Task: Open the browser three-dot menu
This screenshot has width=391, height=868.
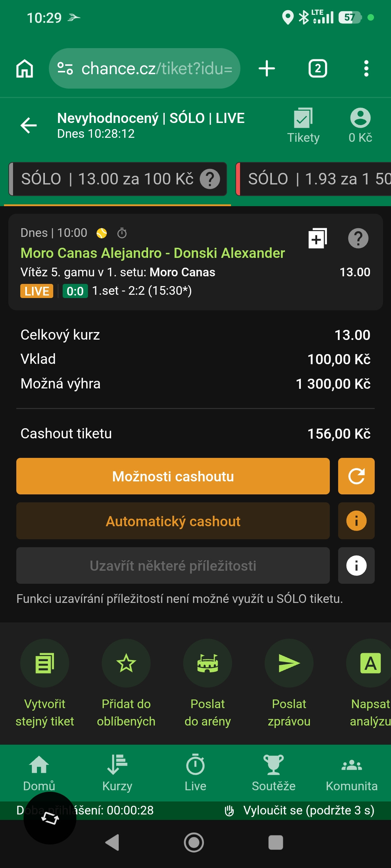Action: [x=366, y=68]
